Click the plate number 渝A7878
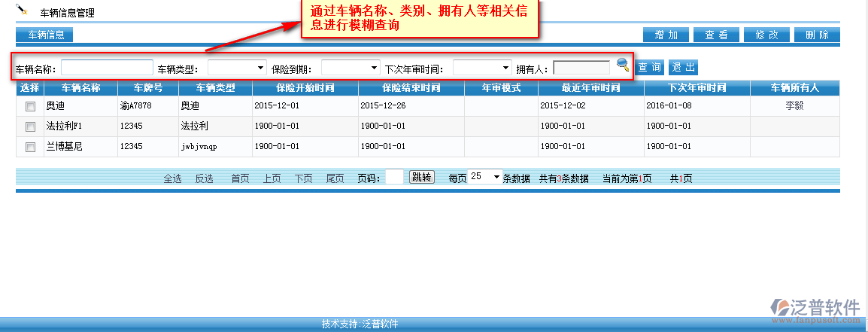Image resolution: width=868 pixels, height=332 pixels. pyautogui.click(x=135, y=105)
